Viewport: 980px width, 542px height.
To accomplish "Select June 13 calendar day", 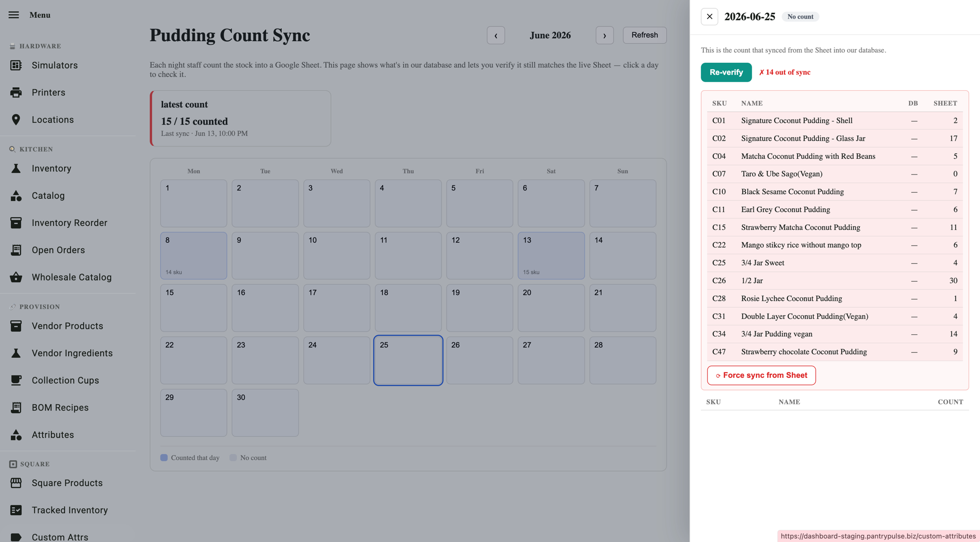I will tap(551, 256).
